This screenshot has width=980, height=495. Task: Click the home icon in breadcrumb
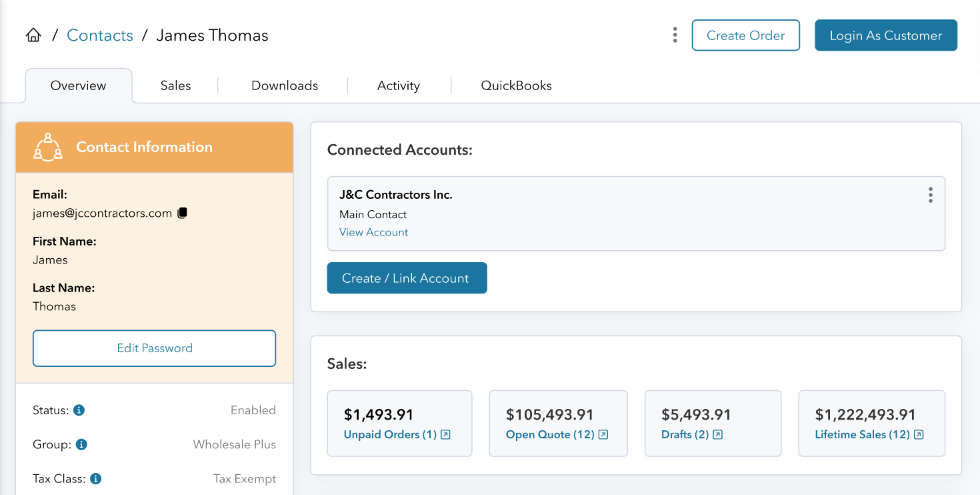point(33,35)
